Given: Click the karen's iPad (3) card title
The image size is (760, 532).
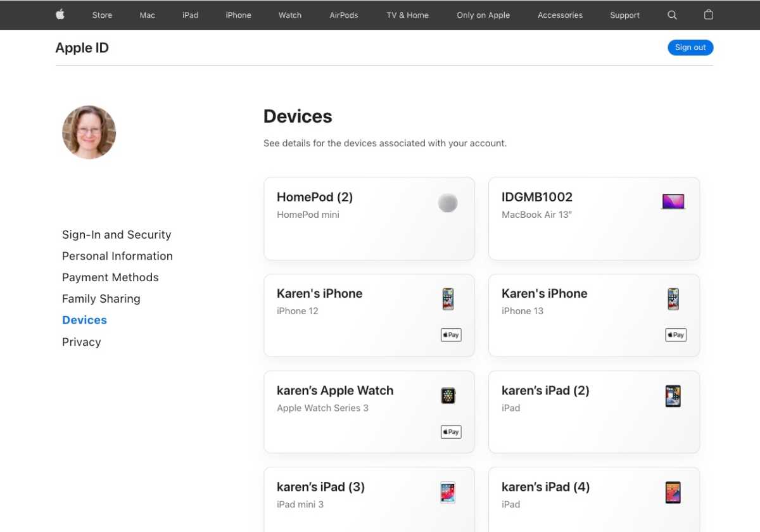Looking at the screenshot, I should click(x=320, y=487).
